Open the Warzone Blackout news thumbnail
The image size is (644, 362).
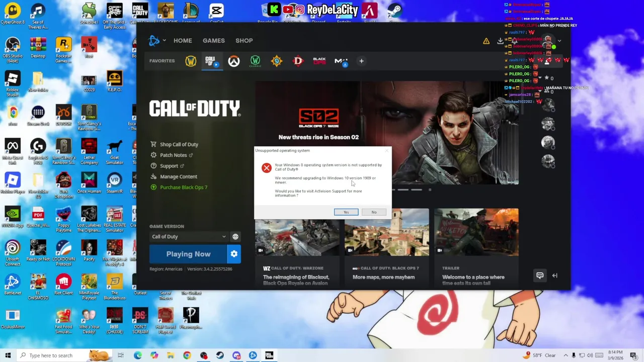pyautogui.click(x=297, y=232)
